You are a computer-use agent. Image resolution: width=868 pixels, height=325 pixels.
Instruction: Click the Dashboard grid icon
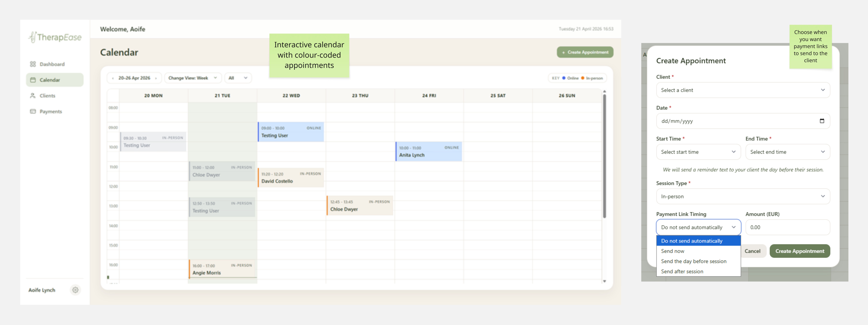click(33, 64)
